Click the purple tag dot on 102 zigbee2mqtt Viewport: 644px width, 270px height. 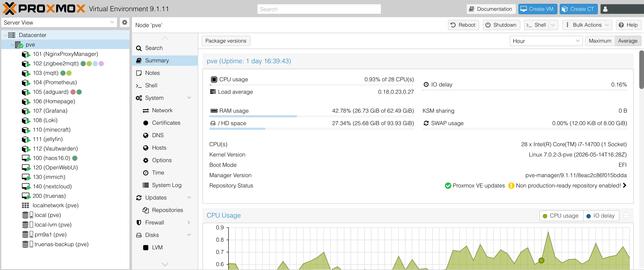point(101,64)
